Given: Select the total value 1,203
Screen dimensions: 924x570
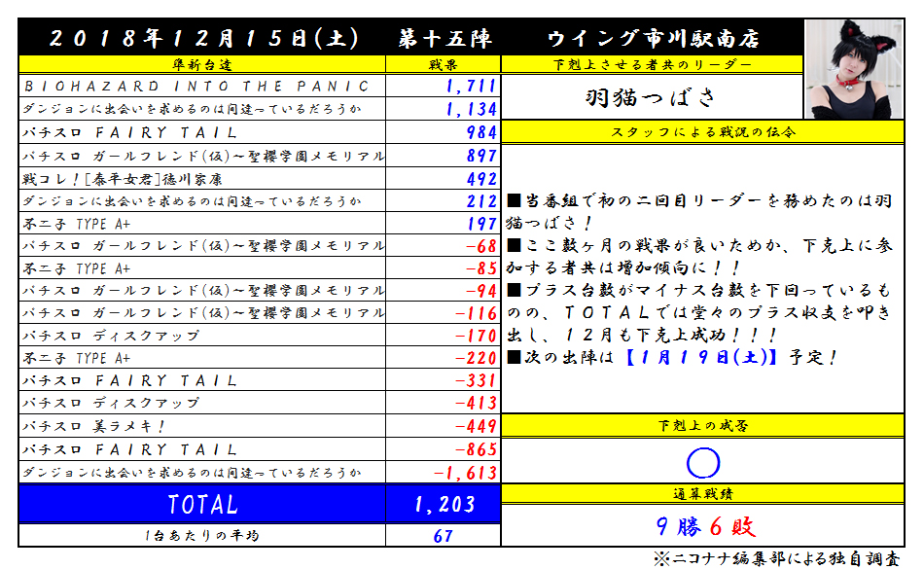Looking at the screenshot, I should click(444, 504).
